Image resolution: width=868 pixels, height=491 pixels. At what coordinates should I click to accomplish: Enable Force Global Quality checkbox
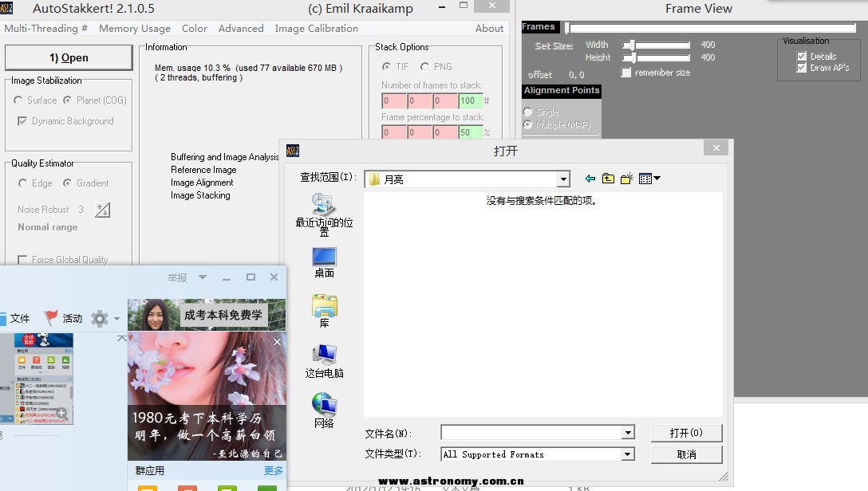(x=22, y=259)
